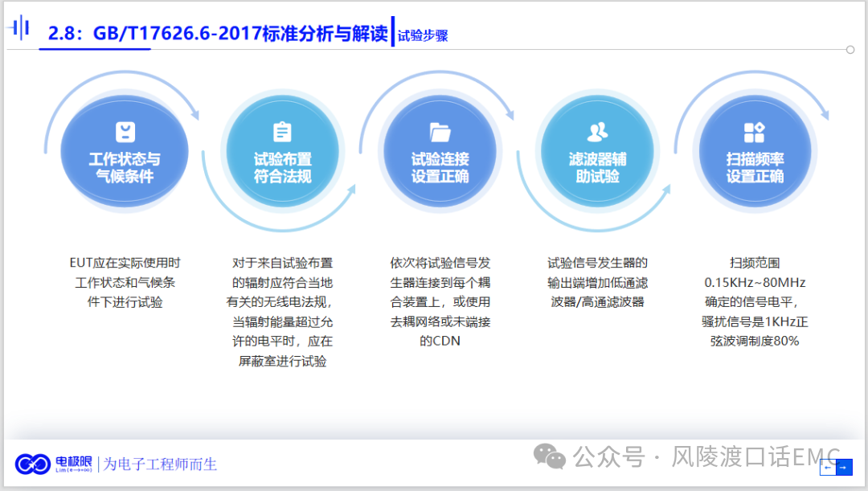
Task: Select the 滤波器辅助试验 circle label
Action: click(597, 167)
